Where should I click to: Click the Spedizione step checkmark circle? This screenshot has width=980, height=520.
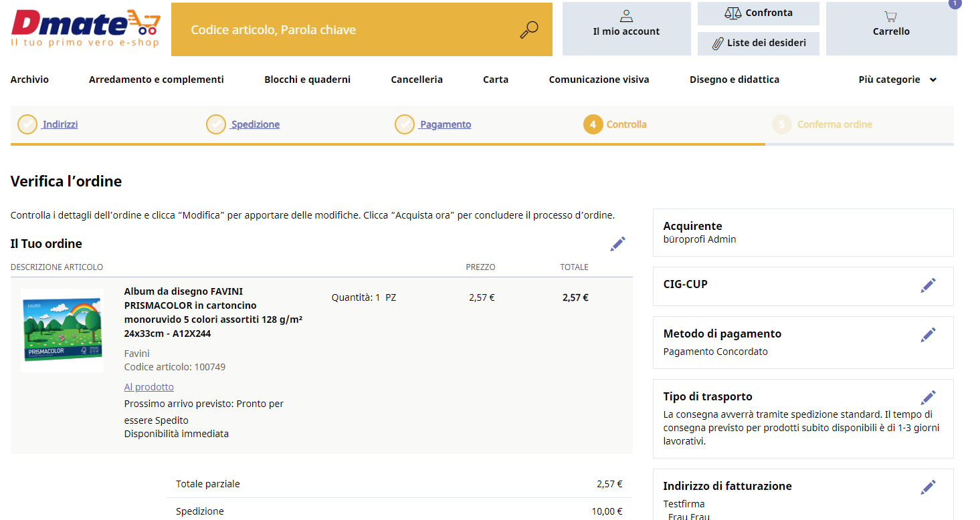tap(216, 124)
